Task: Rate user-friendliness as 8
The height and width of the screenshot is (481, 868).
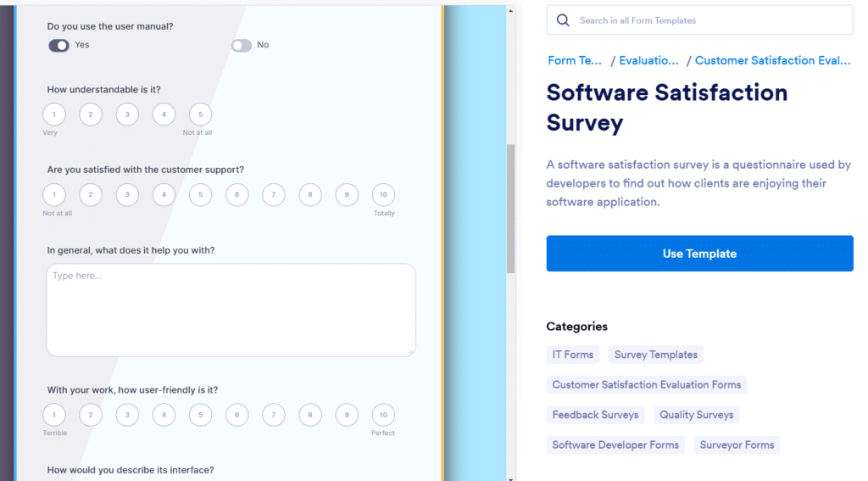Action: click(x=310, y=415)
